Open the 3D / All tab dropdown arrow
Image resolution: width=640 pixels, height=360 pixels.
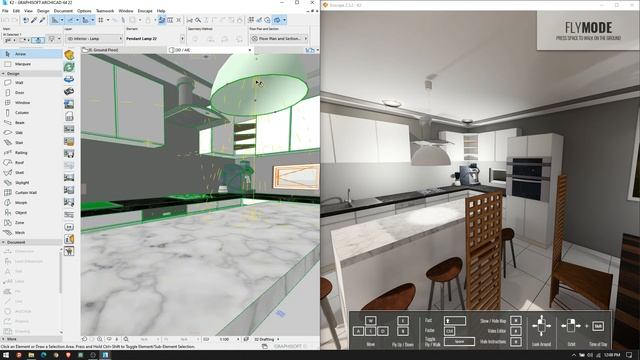coord(250,50)
